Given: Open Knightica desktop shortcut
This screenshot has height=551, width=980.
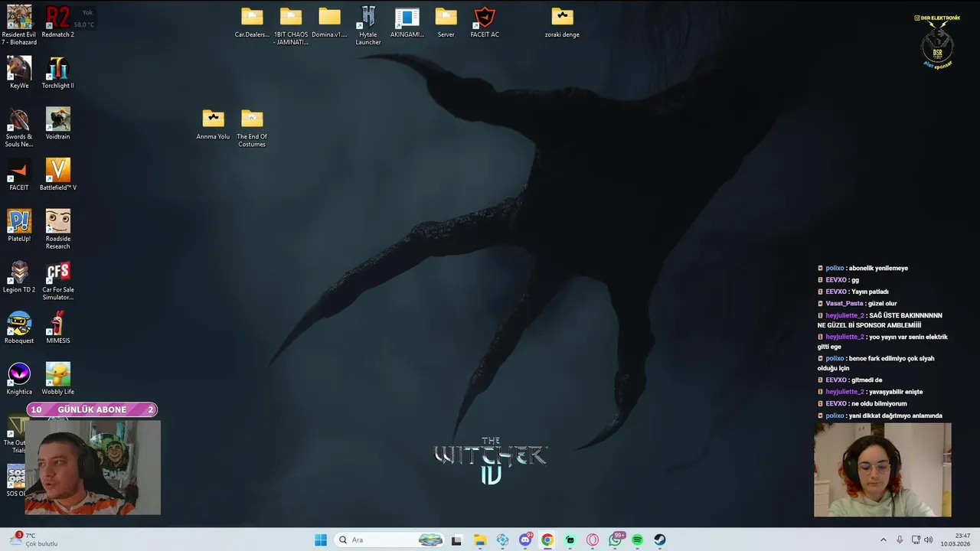Looking at the screenshot, I should coord(19,379).
